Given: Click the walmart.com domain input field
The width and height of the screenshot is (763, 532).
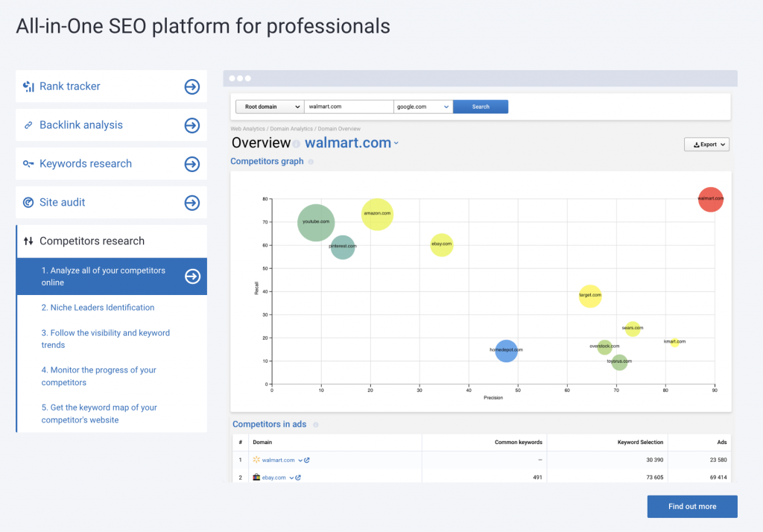Looking at the screenshot, I should [349, 107].
